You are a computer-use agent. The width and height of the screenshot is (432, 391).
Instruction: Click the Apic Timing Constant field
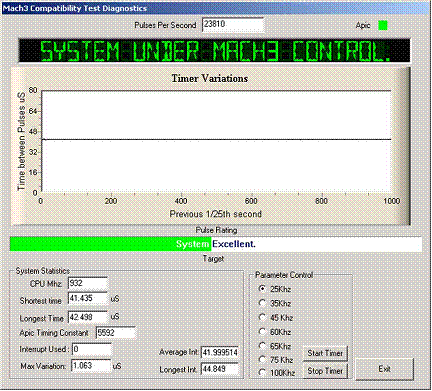coord(116,333)
